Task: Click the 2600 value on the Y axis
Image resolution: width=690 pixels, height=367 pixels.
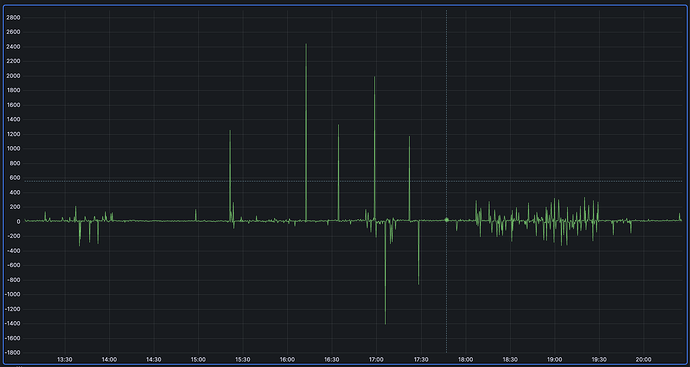Action: pyautogui.click(x=13, y=32)
